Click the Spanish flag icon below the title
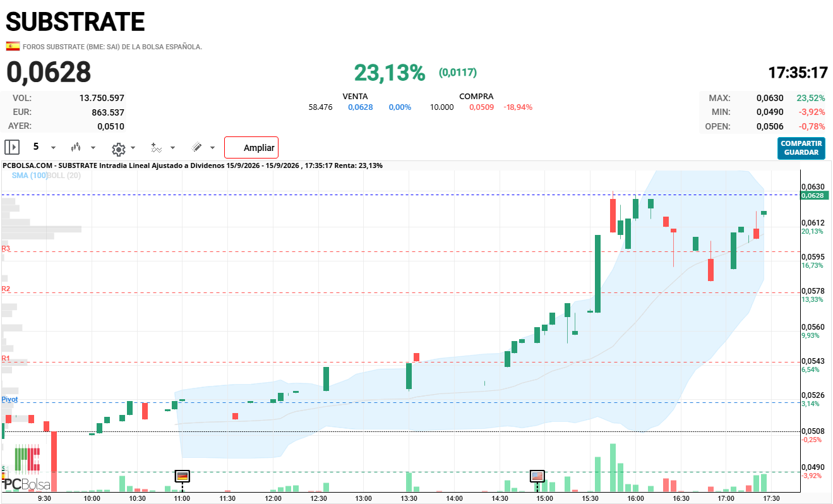Image resolution: width=833 pixels, height=504 pixels. 12,46
